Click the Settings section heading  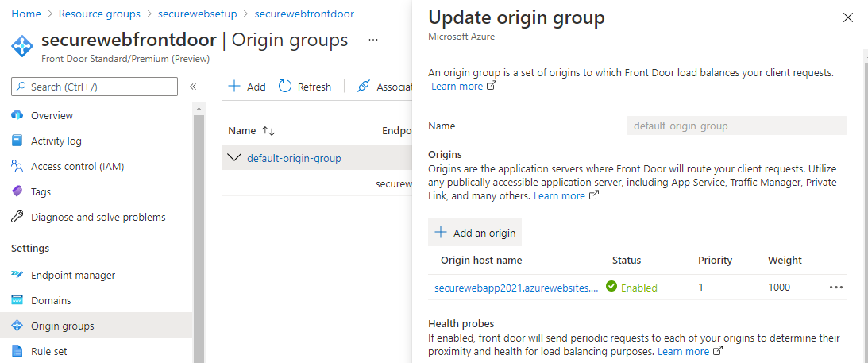point(30,248)
